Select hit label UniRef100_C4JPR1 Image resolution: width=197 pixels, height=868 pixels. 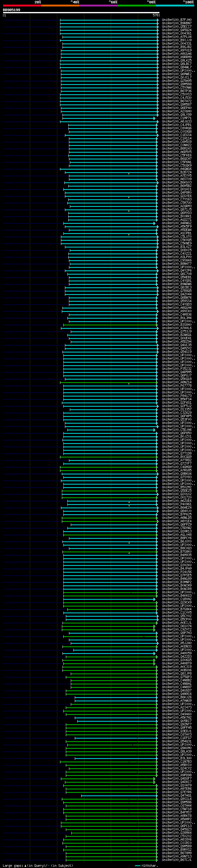tap(177, 125)
